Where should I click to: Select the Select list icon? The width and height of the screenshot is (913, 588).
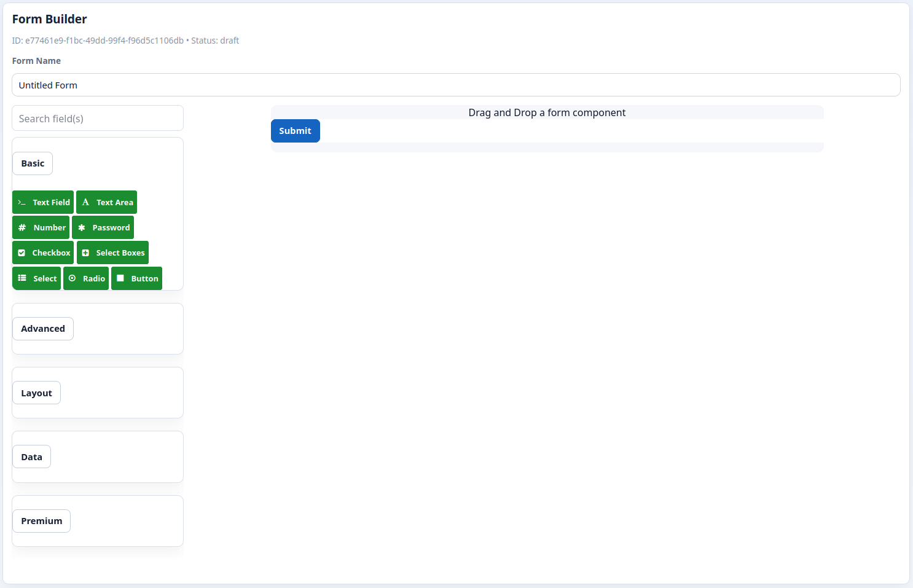click(x=22, y=278)
